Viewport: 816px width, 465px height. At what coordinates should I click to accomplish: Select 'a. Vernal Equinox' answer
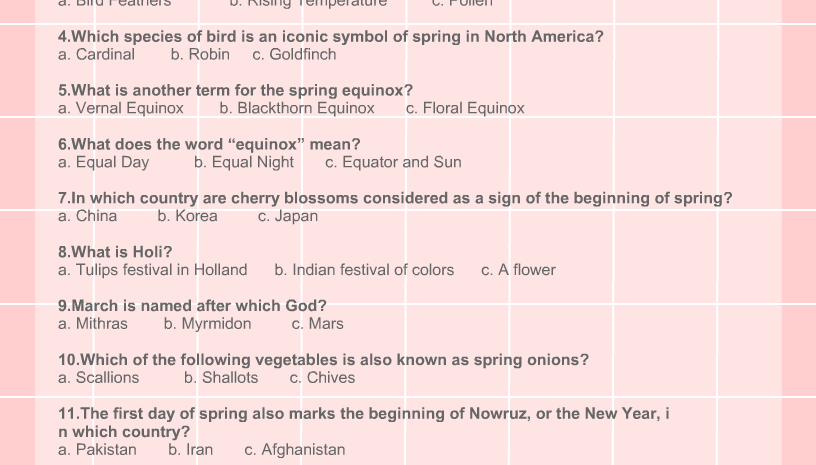point(121,108)
